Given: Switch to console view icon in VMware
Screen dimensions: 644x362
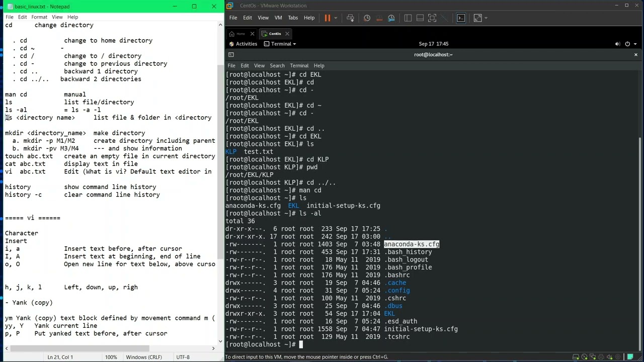Looking at the screenshot, I should pos(461,18).
